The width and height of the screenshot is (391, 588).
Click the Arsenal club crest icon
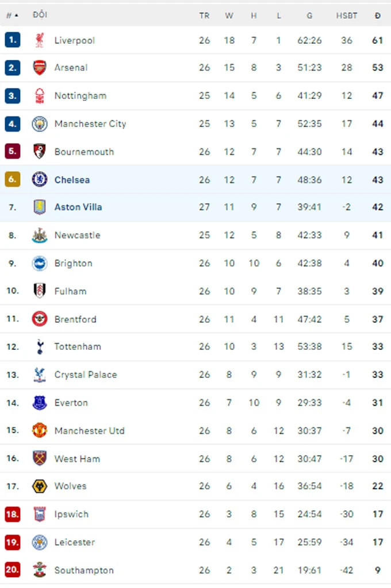point(40,68)
